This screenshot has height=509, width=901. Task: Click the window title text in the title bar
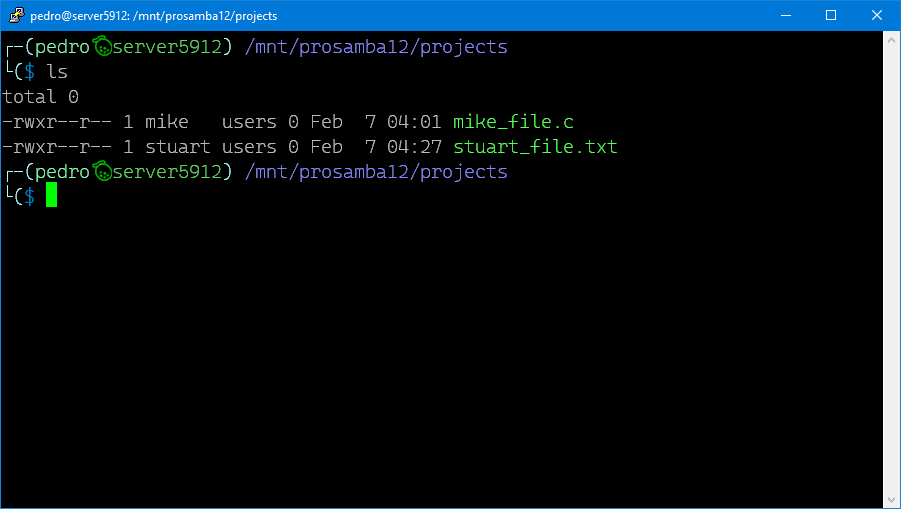[154, 16]
